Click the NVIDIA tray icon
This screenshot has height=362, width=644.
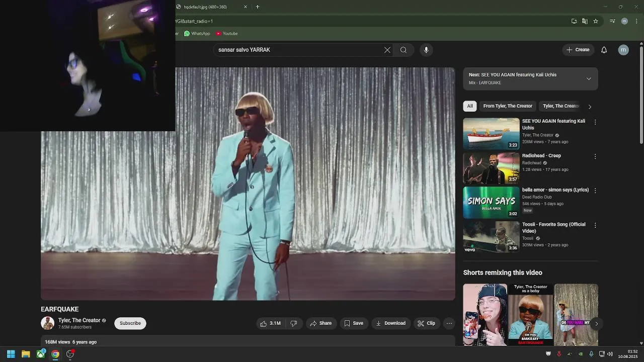coord(581,354)
